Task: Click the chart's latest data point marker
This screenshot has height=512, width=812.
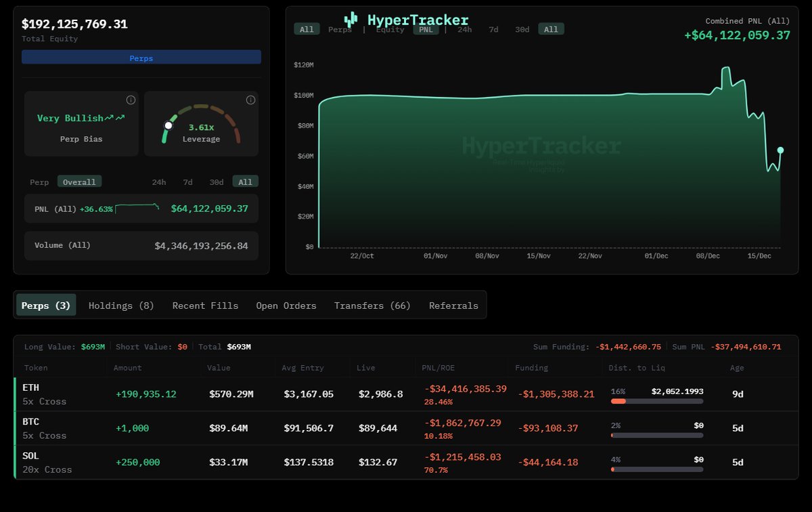Action: 780,150
